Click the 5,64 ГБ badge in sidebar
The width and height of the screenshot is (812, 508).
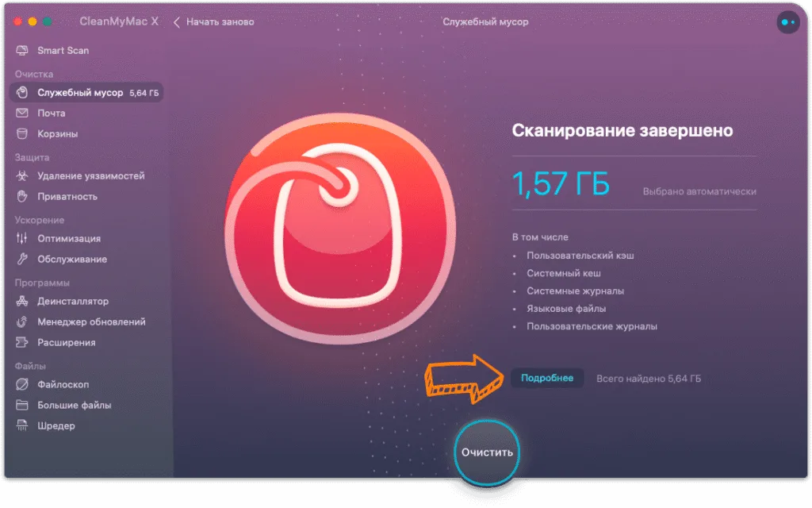[144, 94]
